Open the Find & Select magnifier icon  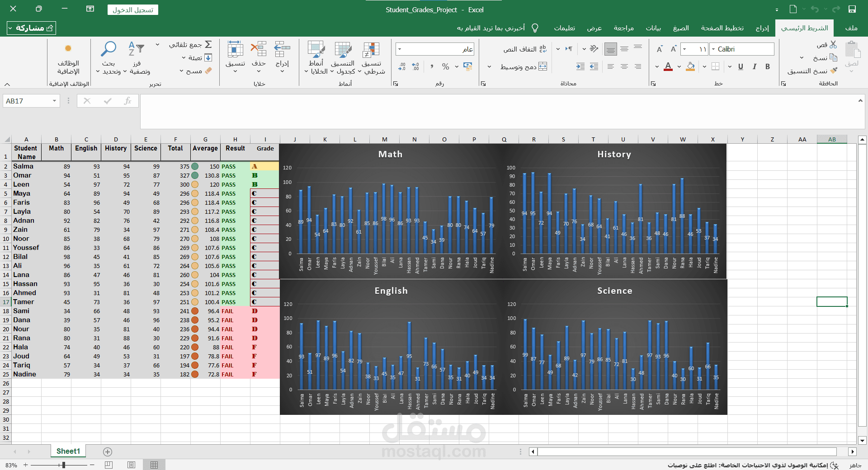(108, 49)
